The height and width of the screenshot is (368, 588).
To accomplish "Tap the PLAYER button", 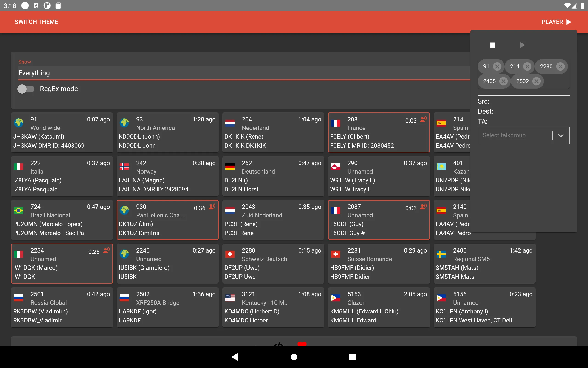I will tap(556, 22).
